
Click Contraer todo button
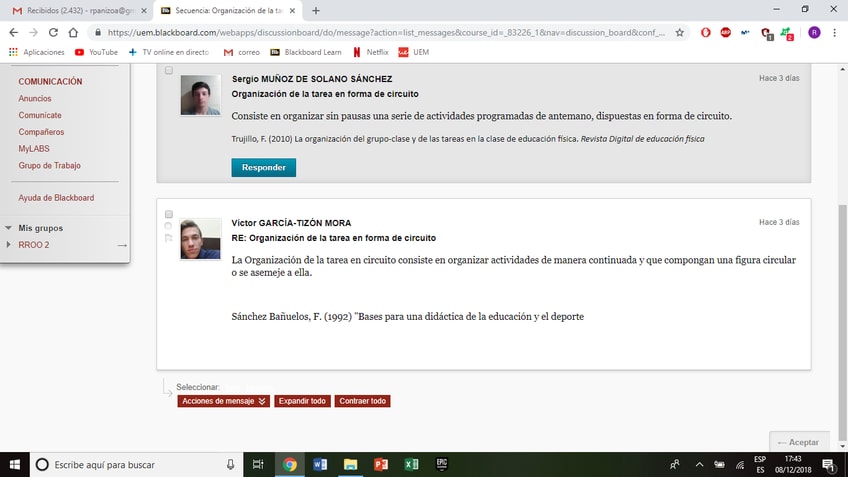pyautogui.click(x=362, y=401)
